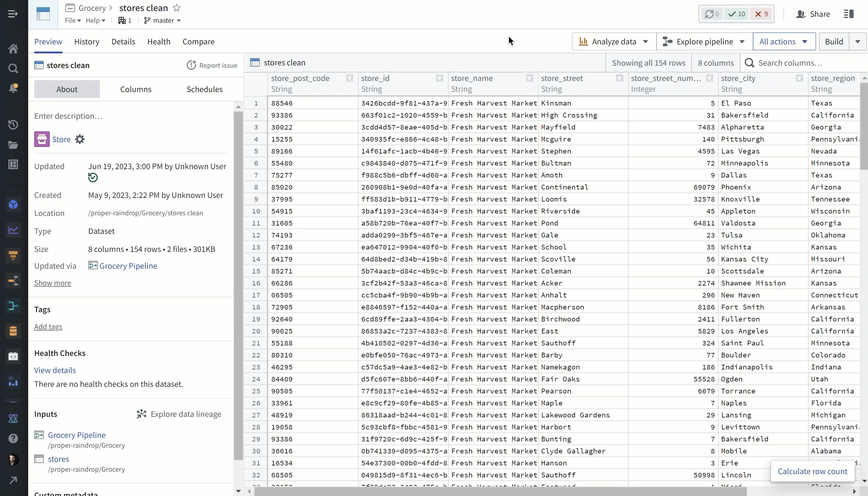
Task: Open the Help menu
Action: coord(95,20)
